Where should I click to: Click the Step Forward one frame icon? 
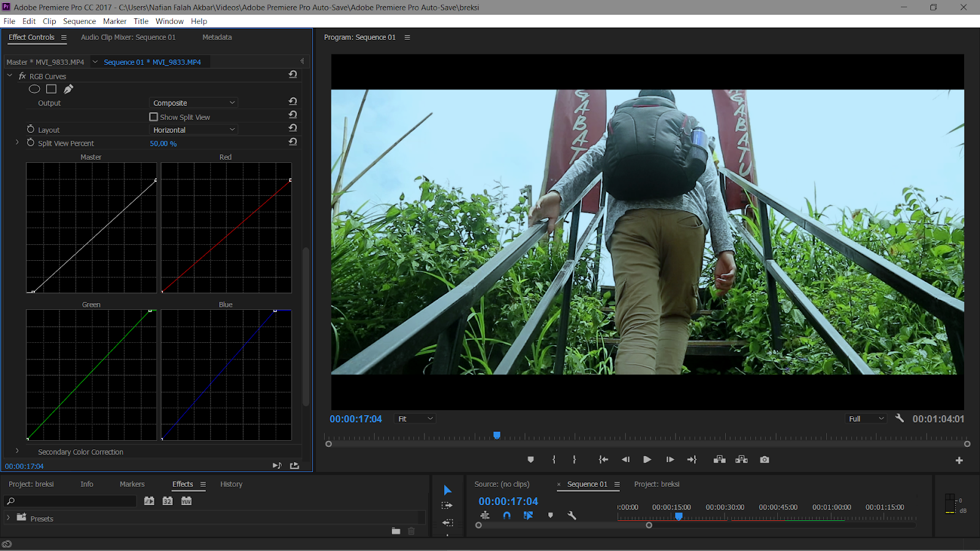pyautogui.click(x=669, y=459)
